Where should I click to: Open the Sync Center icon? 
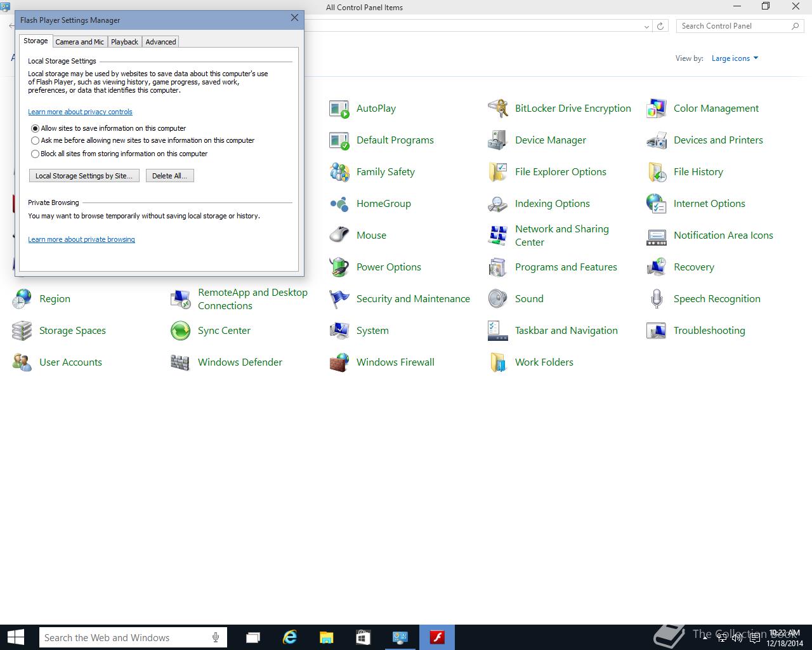click(x=181, y=331)
